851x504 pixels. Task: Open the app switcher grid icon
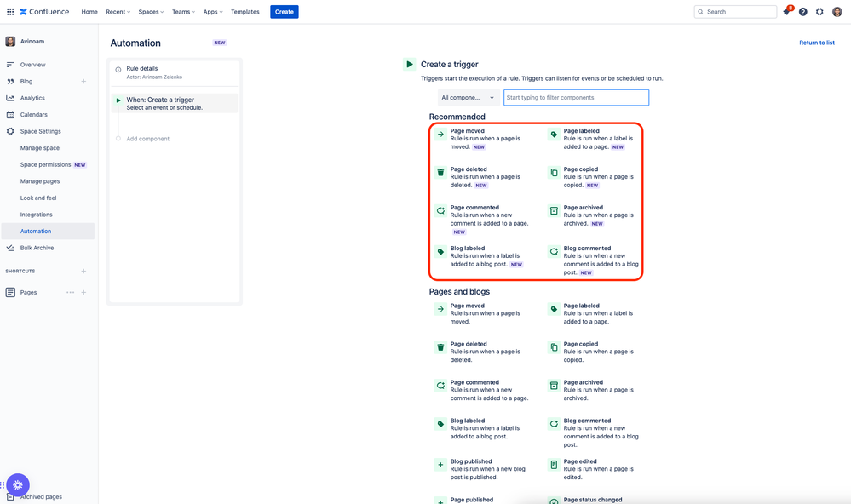tap(10, 11)
